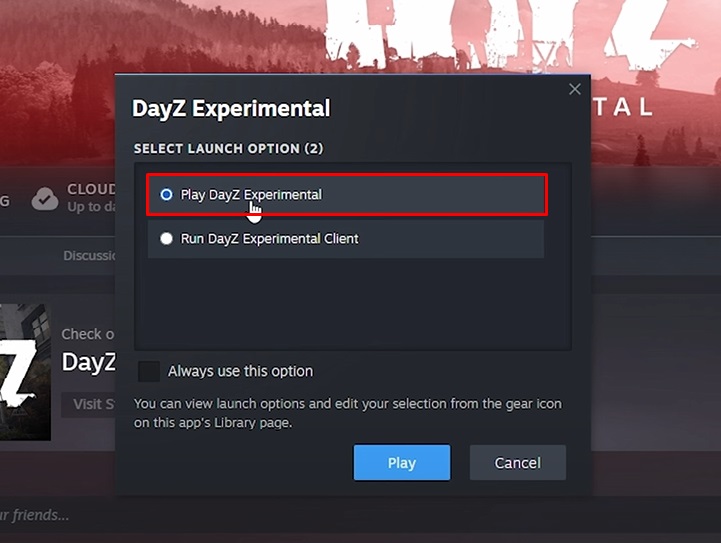Enable the Always use this option checkbox
Screen dimensions: 721x543
click(x=149, y=371)
